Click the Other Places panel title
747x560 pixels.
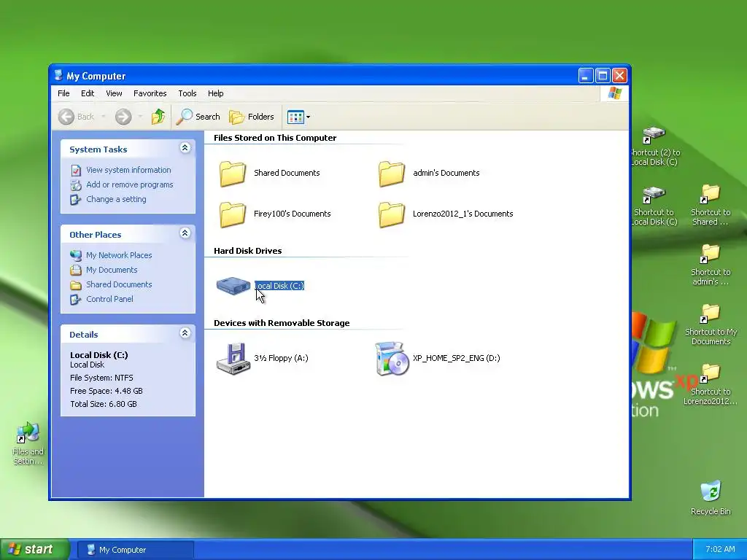point(96,235)
